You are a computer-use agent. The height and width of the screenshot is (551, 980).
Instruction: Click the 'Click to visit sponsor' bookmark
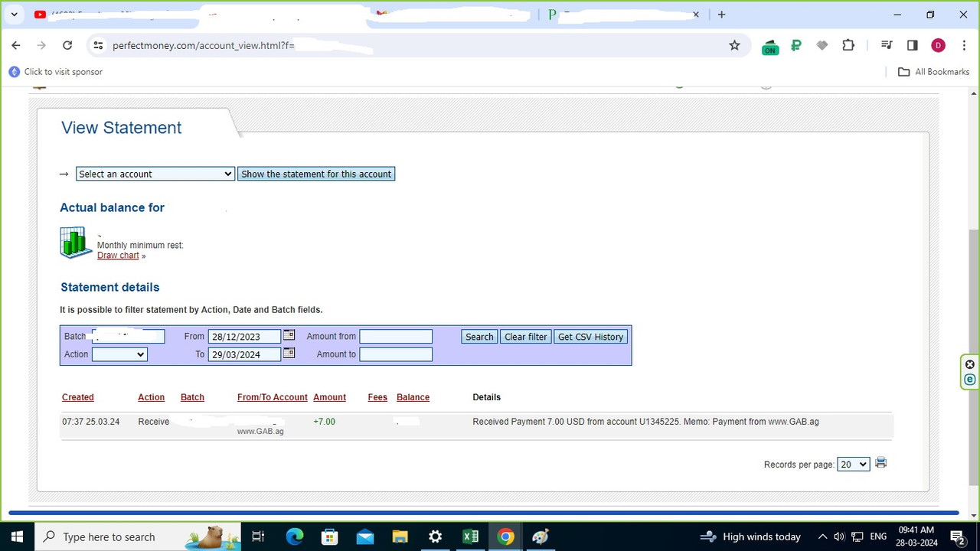pyautogui.click(x=55, y=72)
